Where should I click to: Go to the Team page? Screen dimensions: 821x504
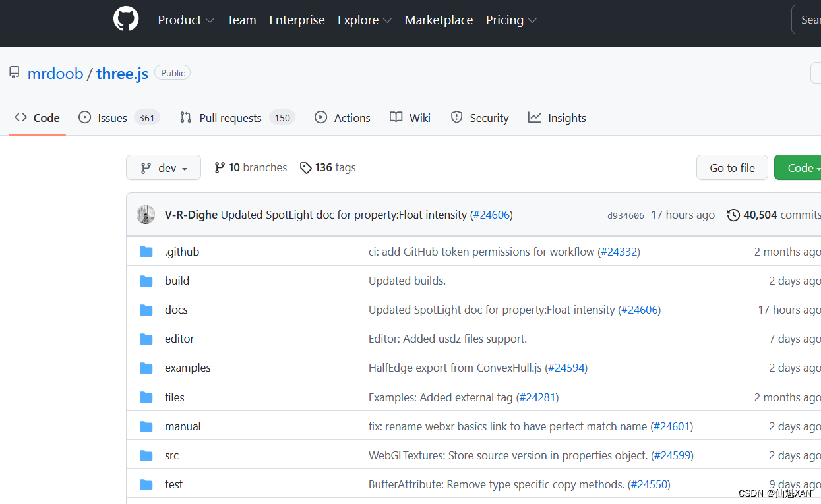coord(241,20)
